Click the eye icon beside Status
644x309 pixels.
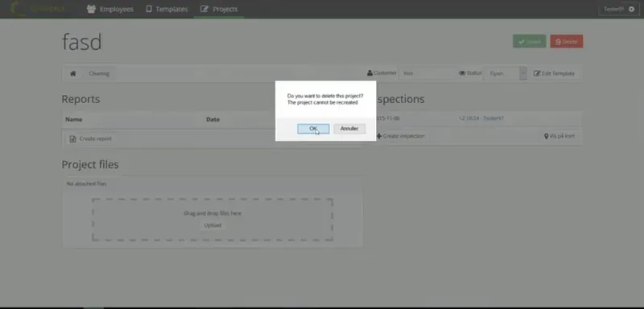(462, 73)
